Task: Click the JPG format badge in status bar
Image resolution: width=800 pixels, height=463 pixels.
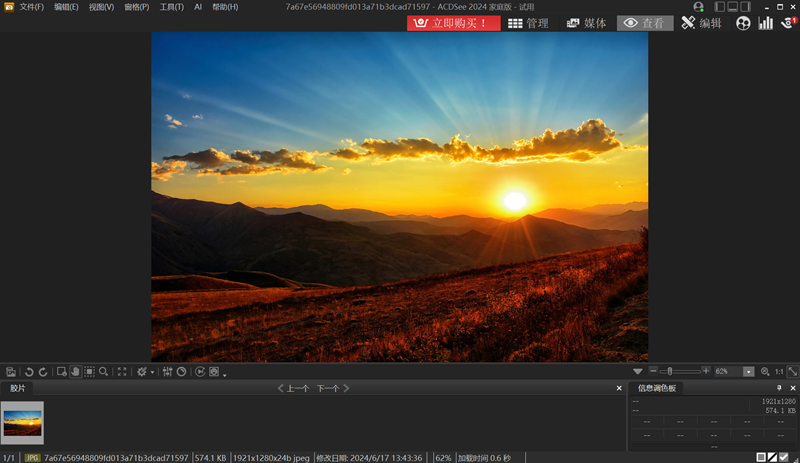Action: [32, 458]
